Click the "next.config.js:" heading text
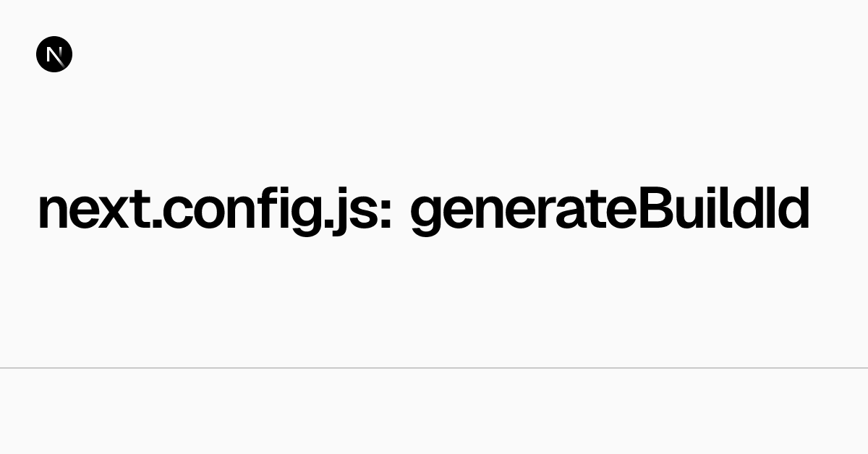This screenshot has height=454, width=868. pos(215,210)
